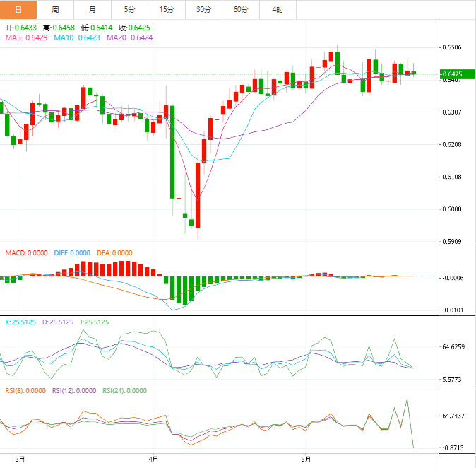
Task: Click the 0.6108 price axis label
Action: (452, 177)
